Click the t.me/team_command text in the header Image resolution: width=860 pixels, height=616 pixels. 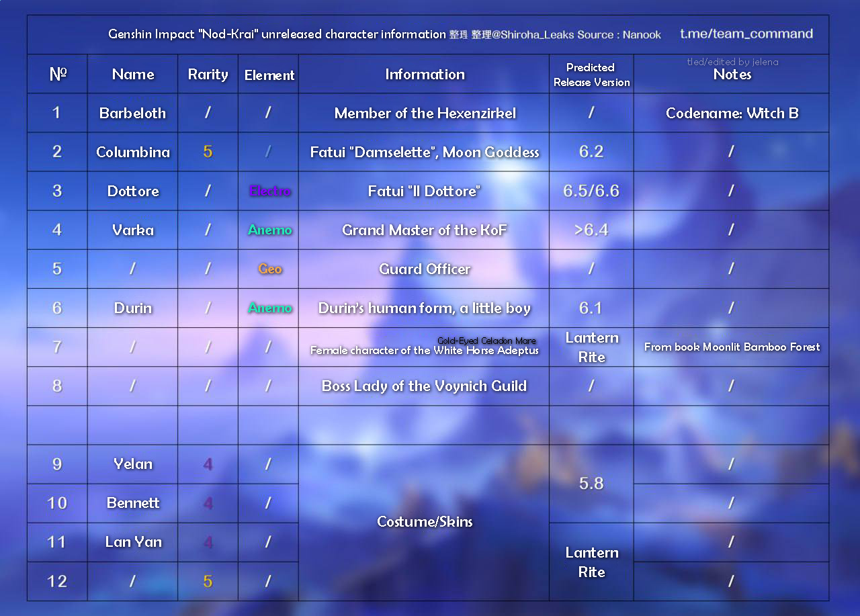coord(746,34)
